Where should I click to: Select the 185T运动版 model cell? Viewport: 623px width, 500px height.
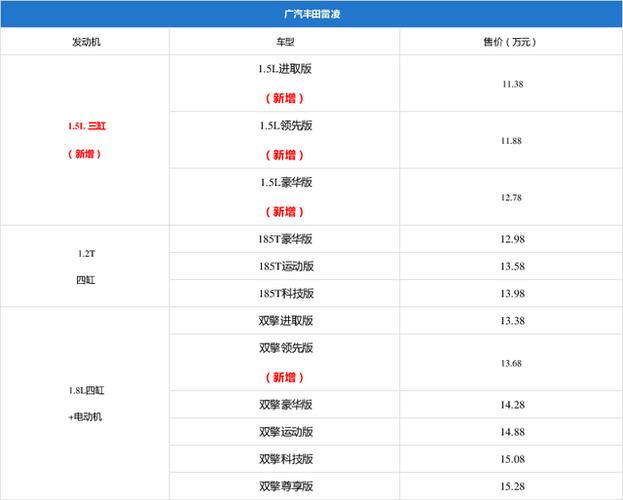286,266
